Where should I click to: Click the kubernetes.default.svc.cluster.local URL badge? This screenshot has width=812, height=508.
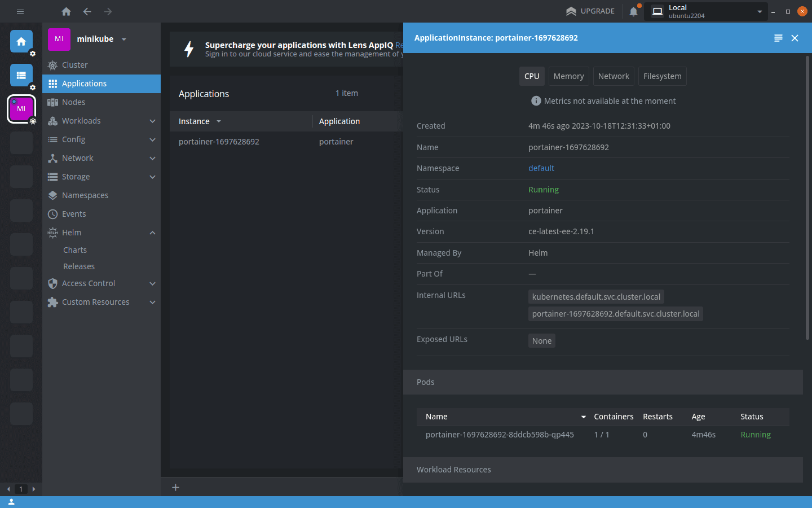click(x=596, y=297)
